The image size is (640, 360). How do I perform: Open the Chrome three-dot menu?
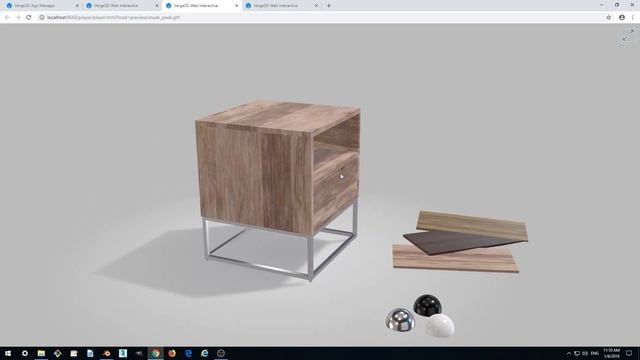[633, 18]
